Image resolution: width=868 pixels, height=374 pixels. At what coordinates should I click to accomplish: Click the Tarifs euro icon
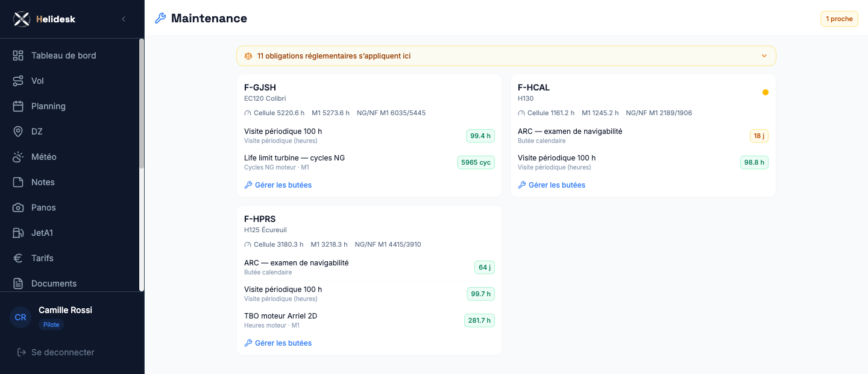pyautogui.click(x=18, y=258)
